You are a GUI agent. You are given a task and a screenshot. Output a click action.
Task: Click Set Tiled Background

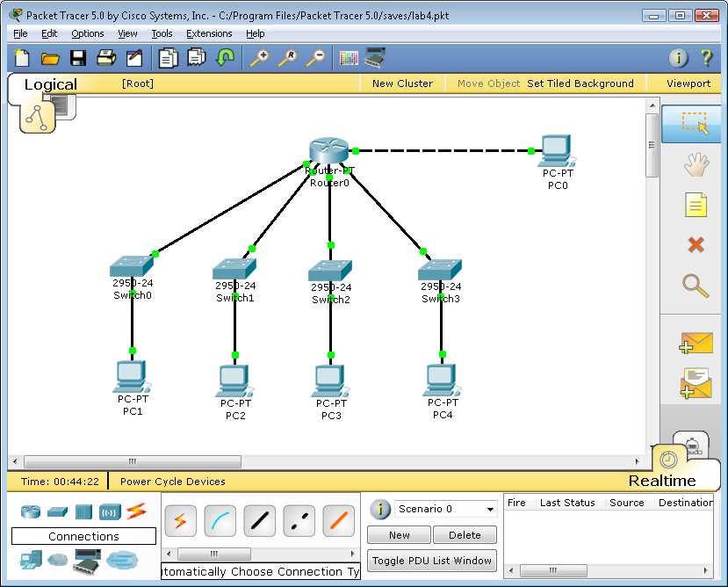(x=580, y=83)
